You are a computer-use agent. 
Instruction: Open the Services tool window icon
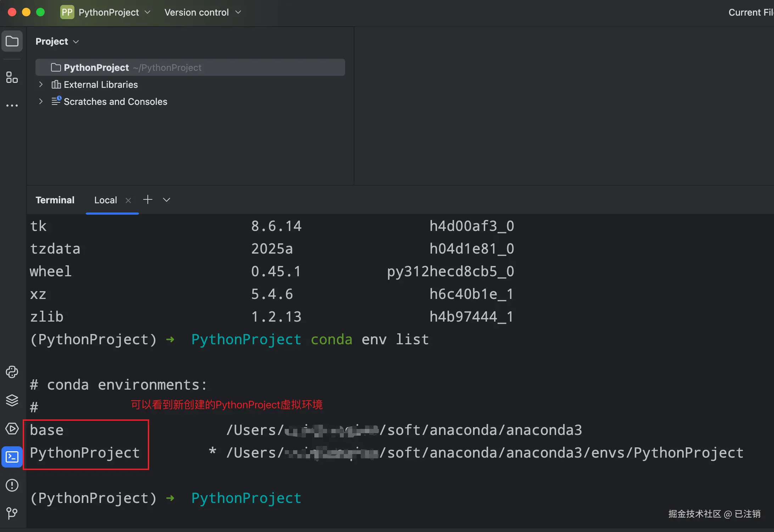tap(12, 429)
